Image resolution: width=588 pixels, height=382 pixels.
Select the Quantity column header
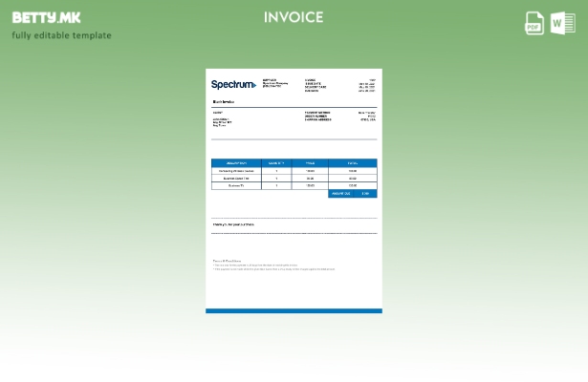tap(276, 163)
